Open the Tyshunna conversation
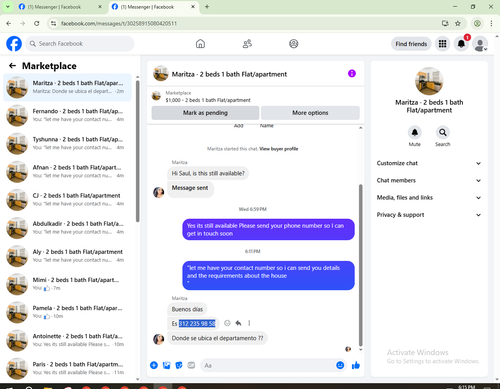500x389 pixels. 67,143
